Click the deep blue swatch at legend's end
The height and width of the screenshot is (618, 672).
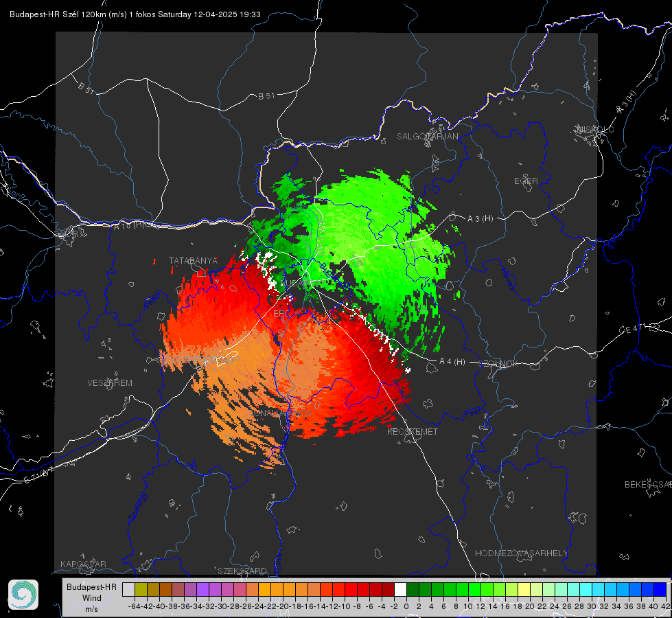(x=660, y=589)
